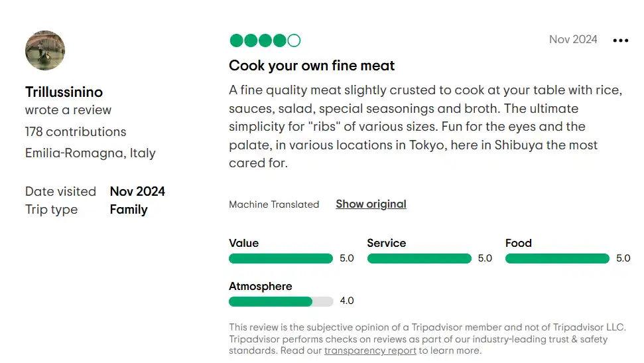Image resolution: width=644 pixels, height=363 pixels.
Task: Click the Food rating bar
Action: pyautogui.click(x=557, y=258)
